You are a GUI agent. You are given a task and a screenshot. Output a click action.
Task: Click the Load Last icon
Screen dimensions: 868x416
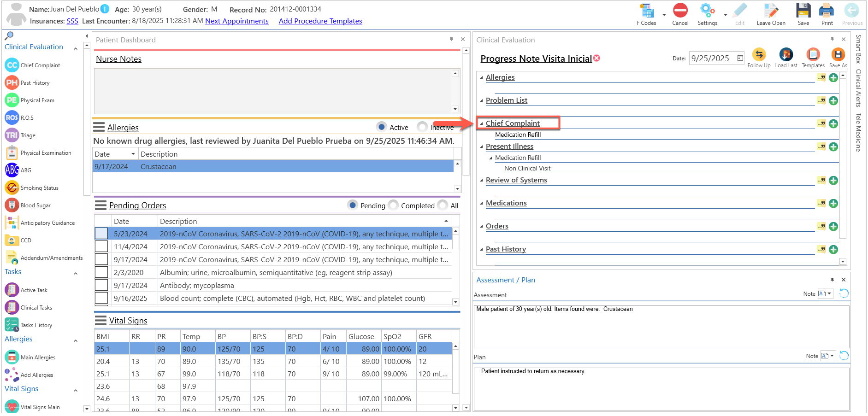pyautogui.click(x=786, y=55)
